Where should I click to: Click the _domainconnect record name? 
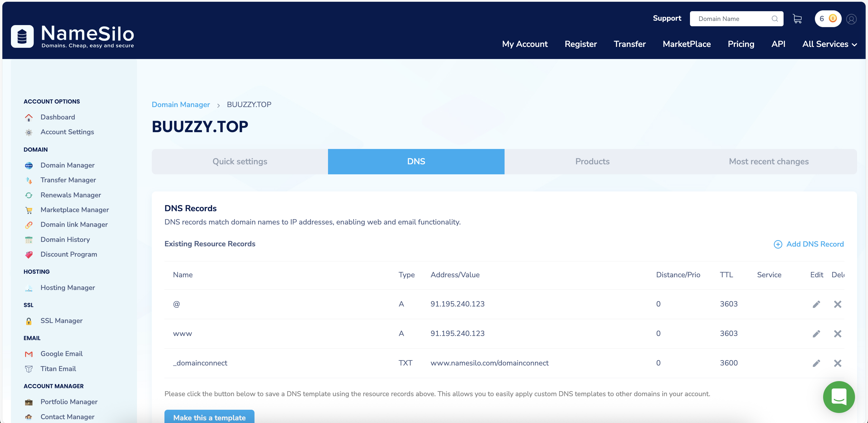pyautogui.click(x=200, y=363)
